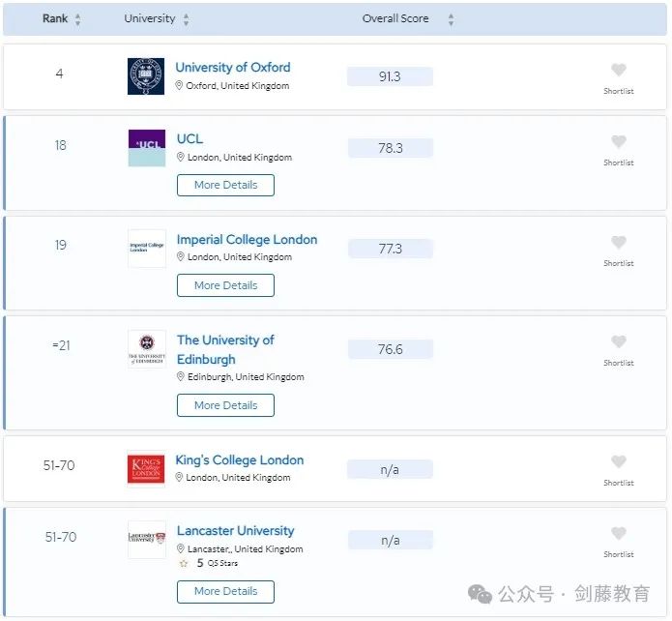This screenshot has height=621, width=672.
Task: Click 'Edinburgh, United Kingdom' location text
Action: (x=246, y=377)
